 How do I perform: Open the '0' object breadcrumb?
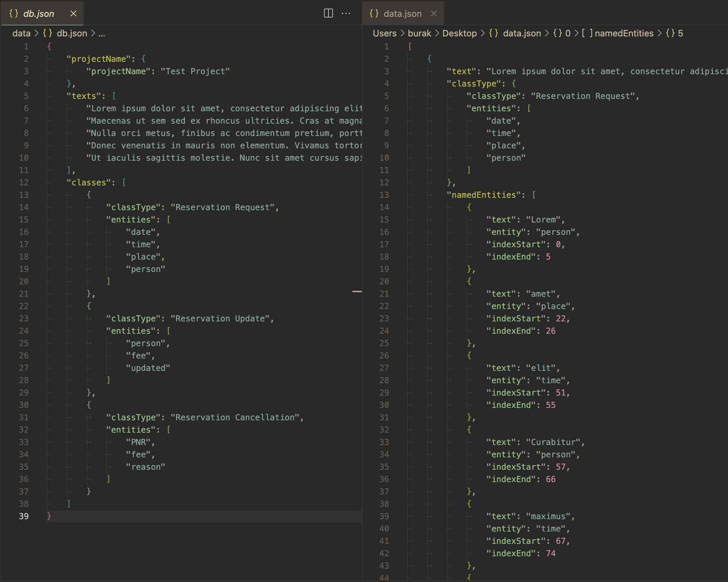[x=568, y=33]
